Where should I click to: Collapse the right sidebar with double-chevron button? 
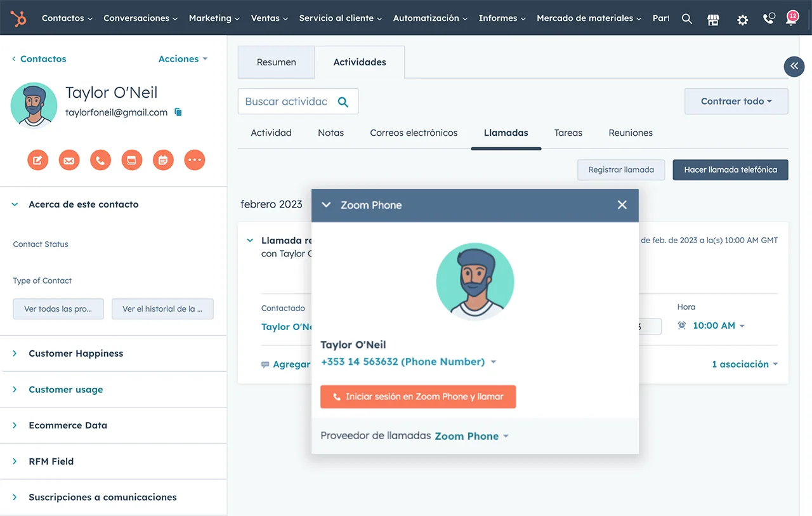coord(794,66)
